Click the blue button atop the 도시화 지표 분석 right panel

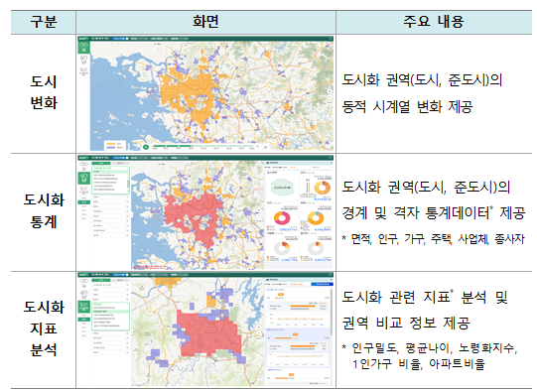[x=322, y=284]
